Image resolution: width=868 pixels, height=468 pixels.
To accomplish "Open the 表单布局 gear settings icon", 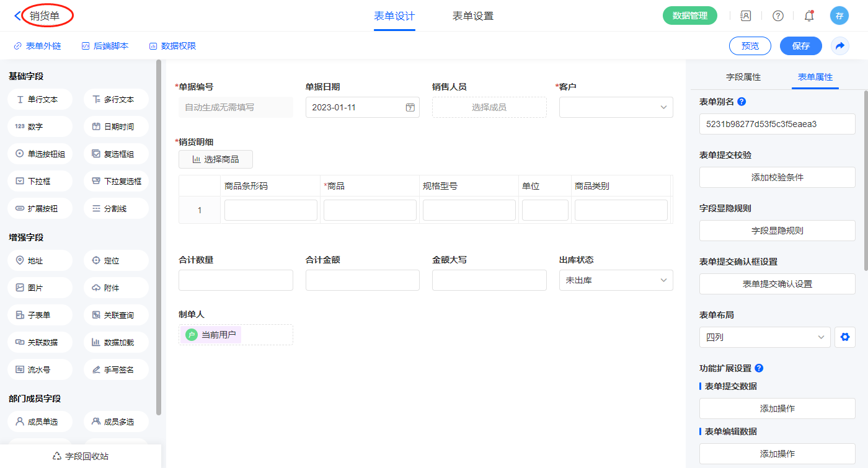I will [844, 337].
